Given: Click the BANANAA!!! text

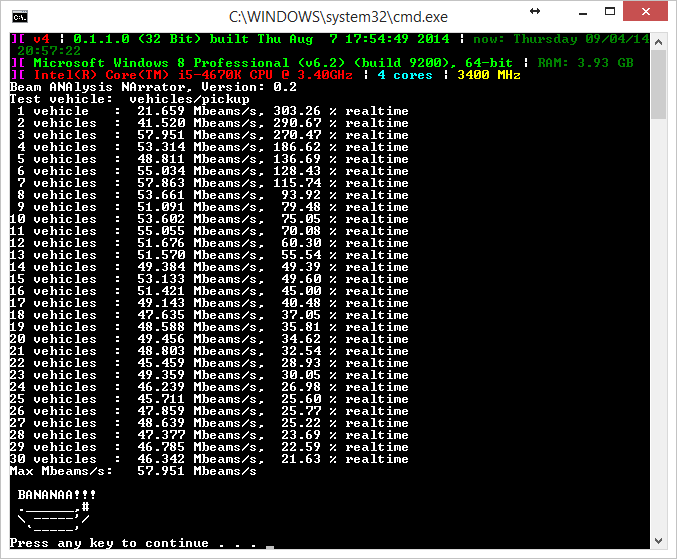Looking at the screenshot, I should 57,495.
